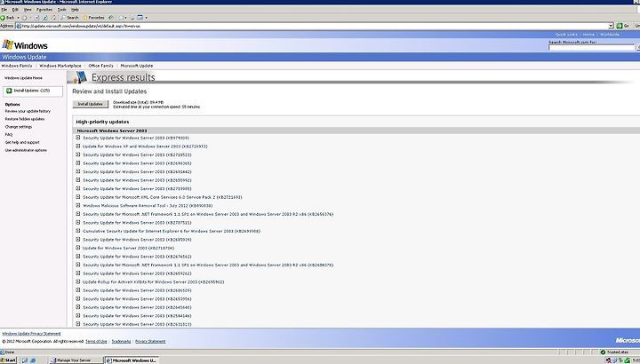Image resolution: width=640 pixels, height=364 pixels.
Task: Click the Trusted sites status bar icon
Action: [603, 352]
